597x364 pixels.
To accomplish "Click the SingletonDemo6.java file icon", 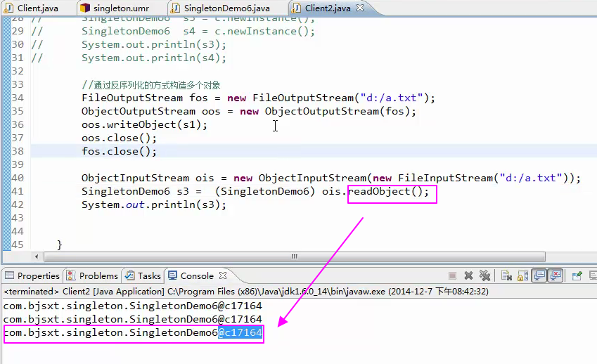I will coord(175,8).
